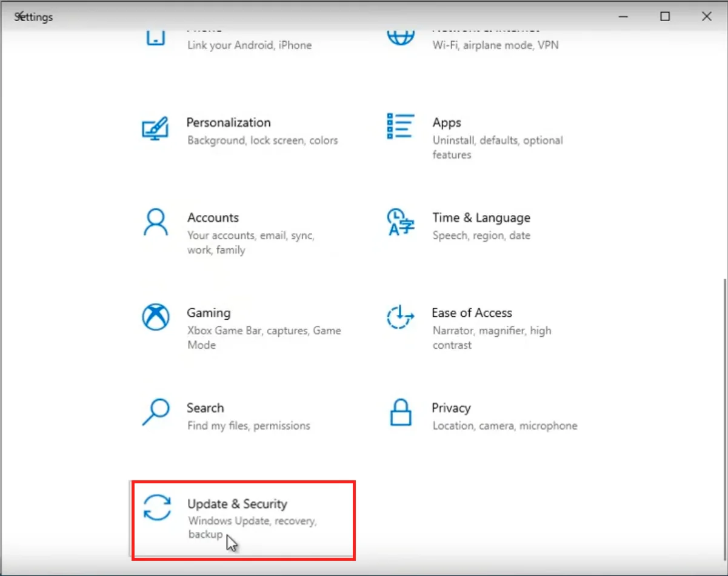Image resolution: width=728 pixels, height=576 pixels.
Task: Click the Personalization monitor-and-brush icon
Action: coord(155,128)
